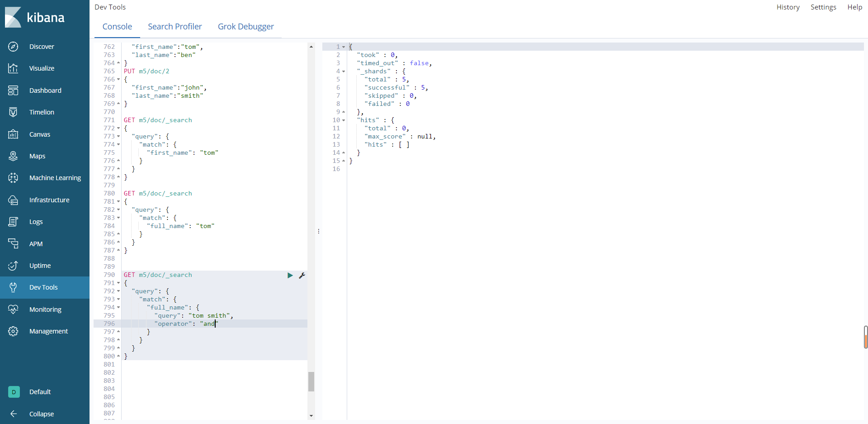Open the Help panel
Image resolution: width=868 pixels, height=424 pixels.
[x=854, y=7]
